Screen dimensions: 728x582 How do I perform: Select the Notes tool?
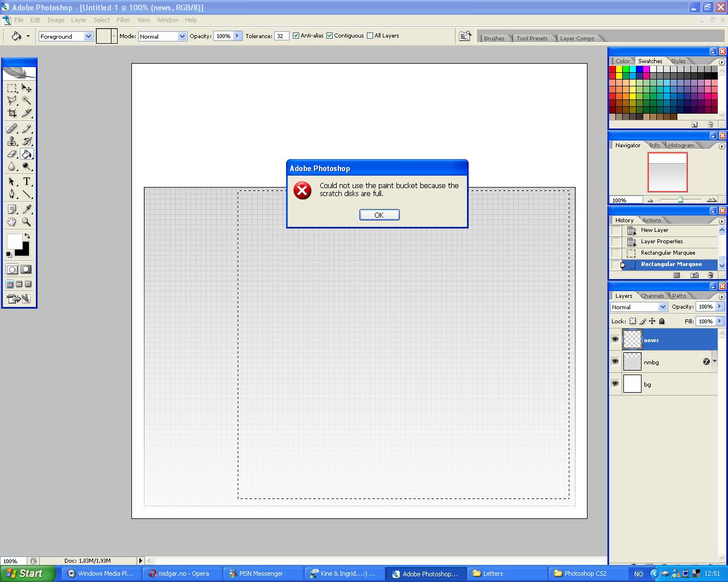(x=12, y=210)
